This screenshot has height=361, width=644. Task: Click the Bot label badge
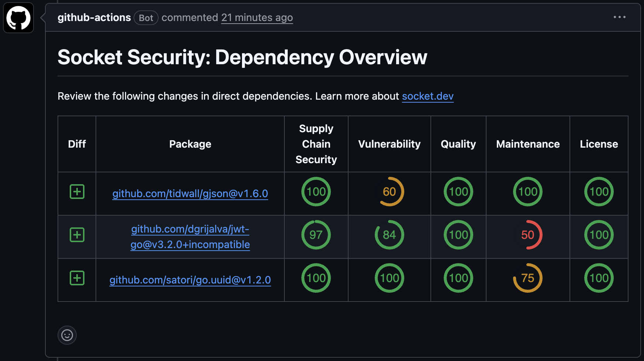coord(146,18)
